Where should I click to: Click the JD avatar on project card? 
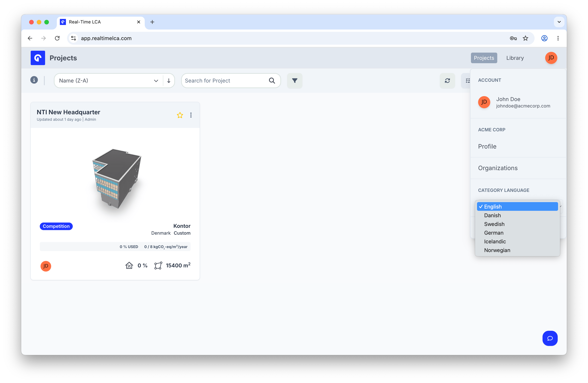click(x=46, y=266)
